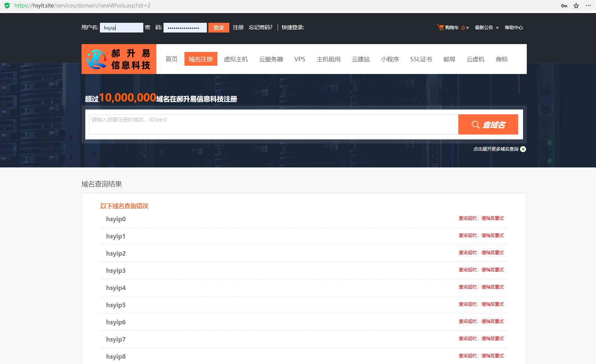Expand more domain queries green arrow

(523, 149)
